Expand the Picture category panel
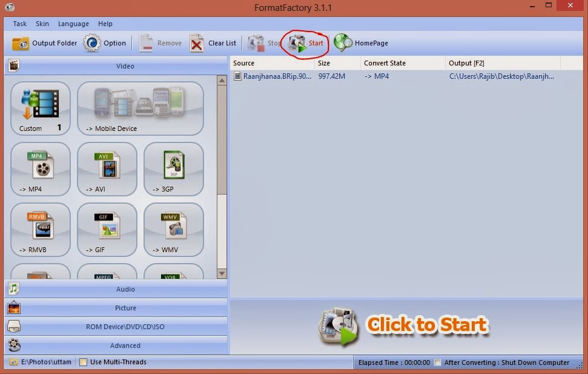 (x=116, y=308)
